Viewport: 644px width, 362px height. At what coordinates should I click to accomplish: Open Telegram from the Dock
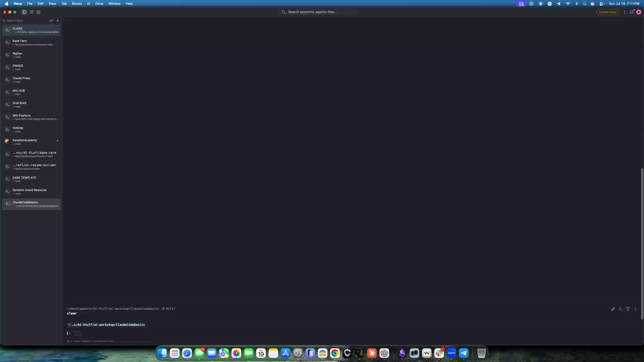tap(464, 353)
